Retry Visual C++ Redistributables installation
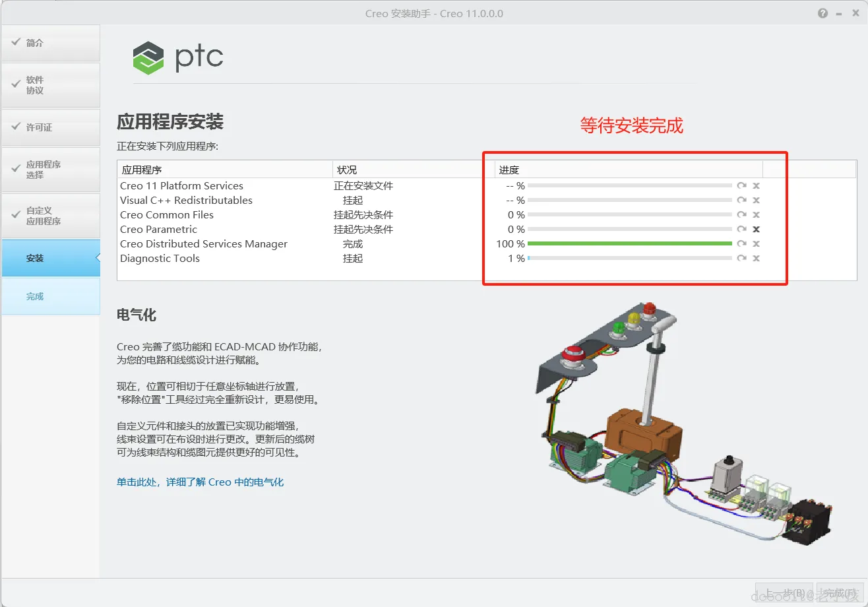Screen dimensions: 868x607 pyautogui.click(x=742, y=201)
